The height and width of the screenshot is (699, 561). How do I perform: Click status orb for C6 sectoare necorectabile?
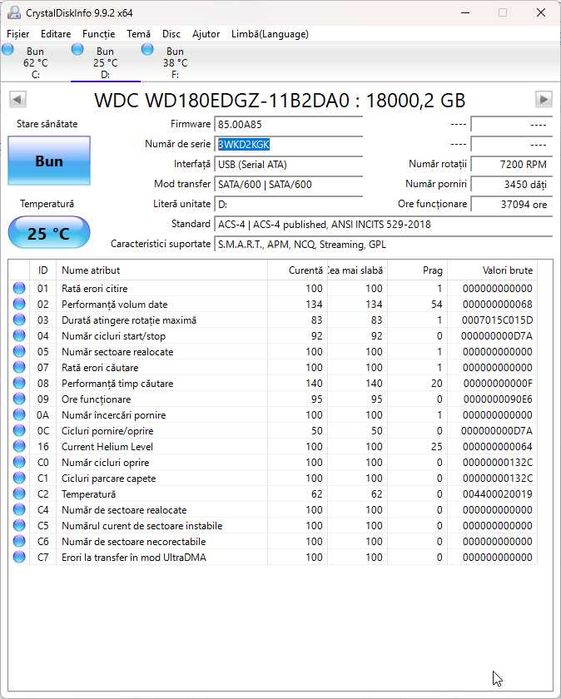pos(19,542)
